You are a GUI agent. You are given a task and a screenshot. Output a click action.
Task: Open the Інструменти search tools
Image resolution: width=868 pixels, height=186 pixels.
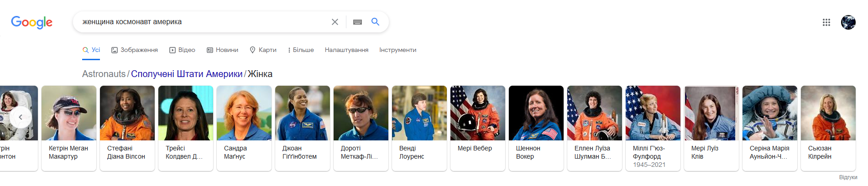pyautogui.click(x=397, y=50)
